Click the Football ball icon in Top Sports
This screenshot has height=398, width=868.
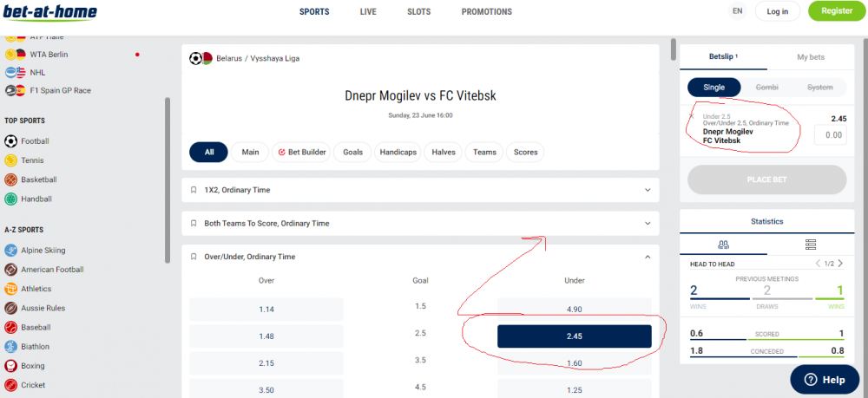pos(11,140)
